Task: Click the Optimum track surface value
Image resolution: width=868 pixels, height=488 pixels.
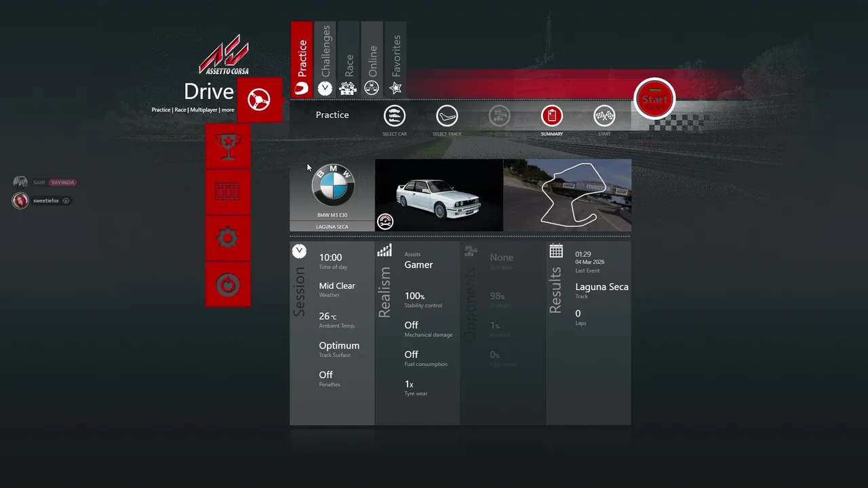Action: (339, 346)
